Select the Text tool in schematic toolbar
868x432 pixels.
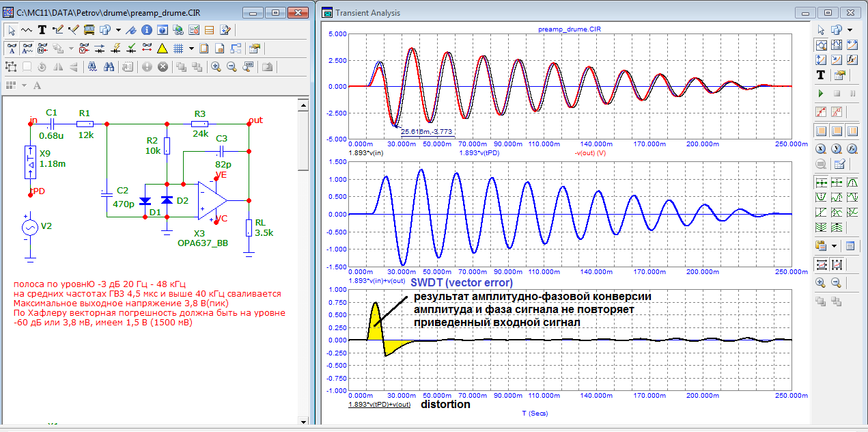42,30
